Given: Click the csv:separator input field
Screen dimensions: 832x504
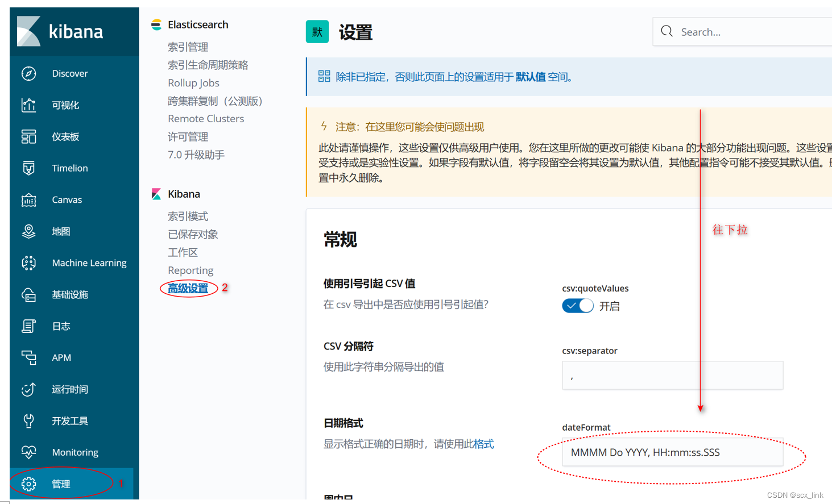Looking at the screenshot, I should (x=673, y=376).
